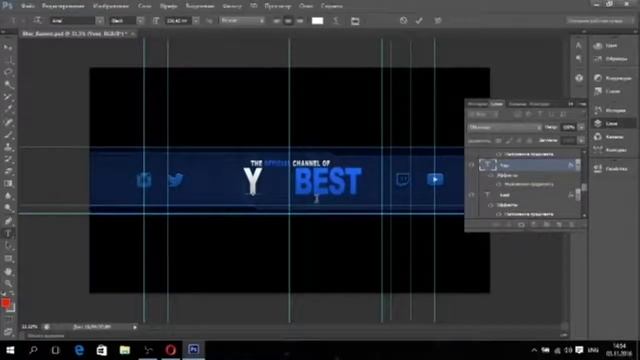The image size is (640, 360).
Task: Center the text alignment
Action: coord(288,21)
